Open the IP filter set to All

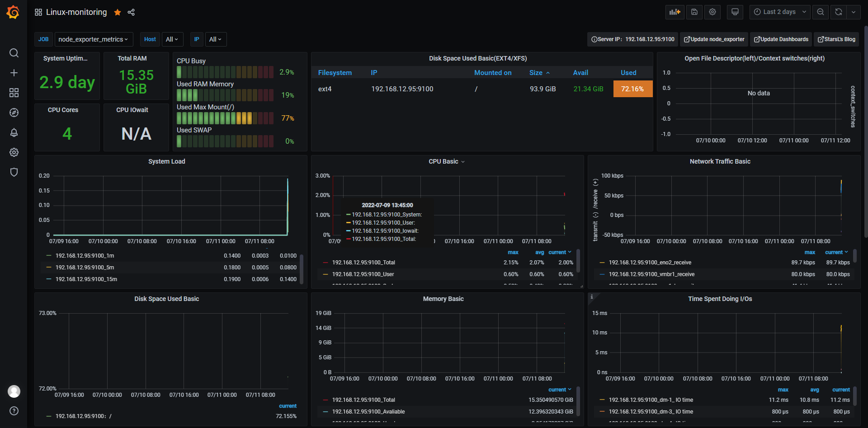click(216, 39)
